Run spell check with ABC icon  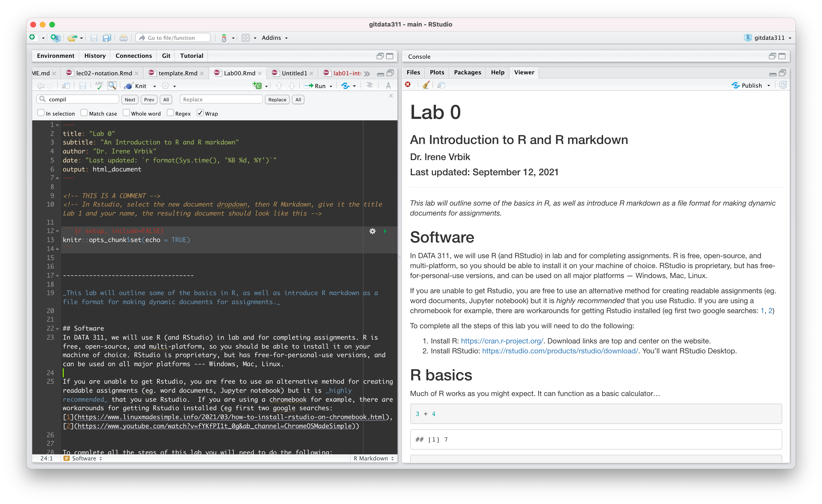pos(99,85)
